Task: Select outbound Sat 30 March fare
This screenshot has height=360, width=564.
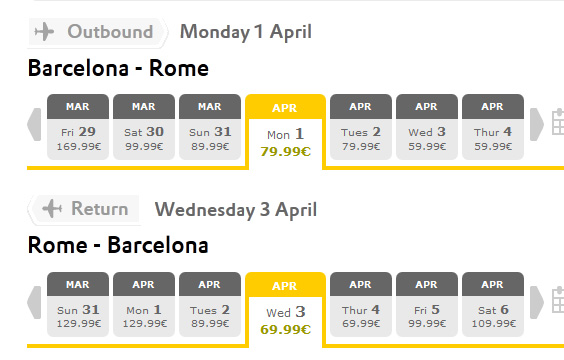Action: pyautogui.click(x=144, y=127)
